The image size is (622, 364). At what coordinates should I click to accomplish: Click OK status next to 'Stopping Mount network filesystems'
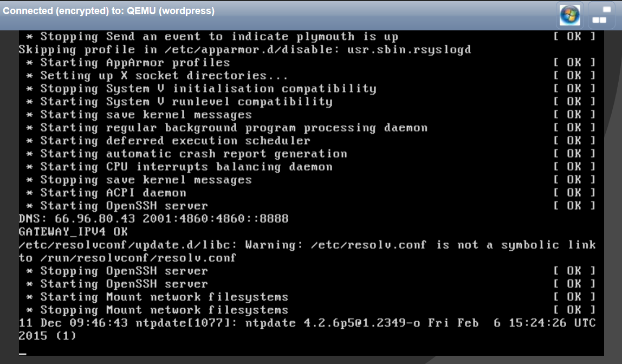coord(574,310)
